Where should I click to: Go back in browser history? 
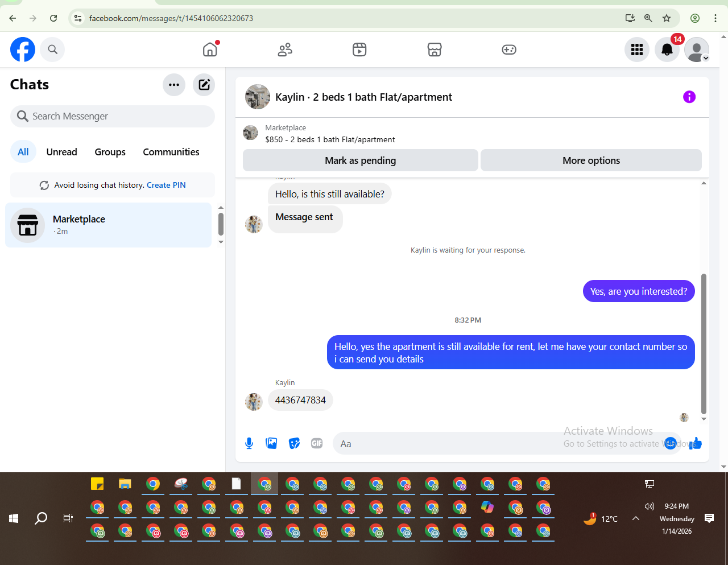(x=13, y=18)
